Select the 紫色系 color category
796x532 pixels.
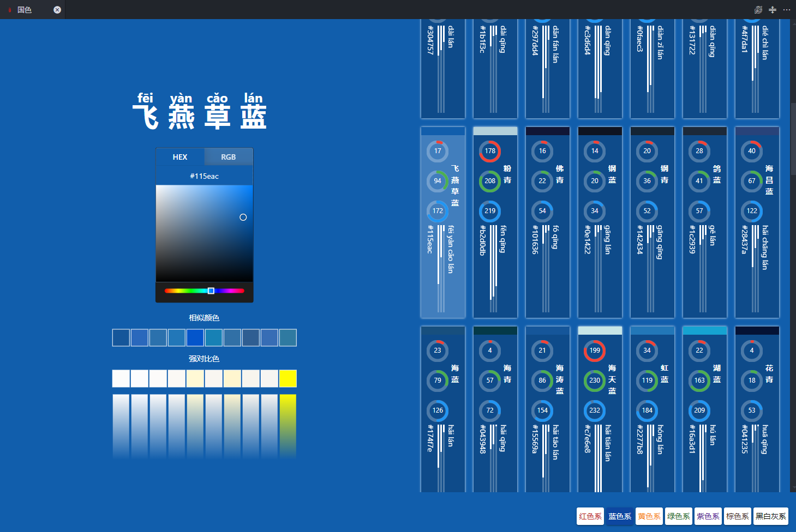point(708,516)
